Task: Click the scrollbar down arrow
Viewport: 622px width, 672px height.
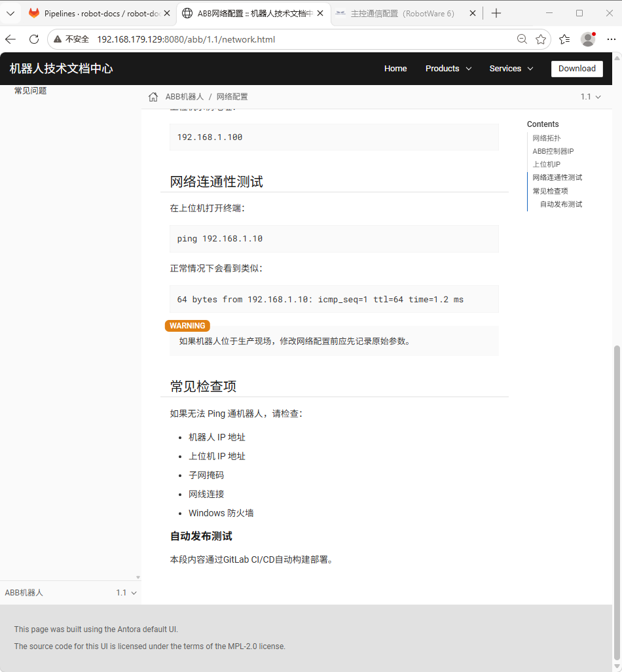Action: click(x=617, y=667)
